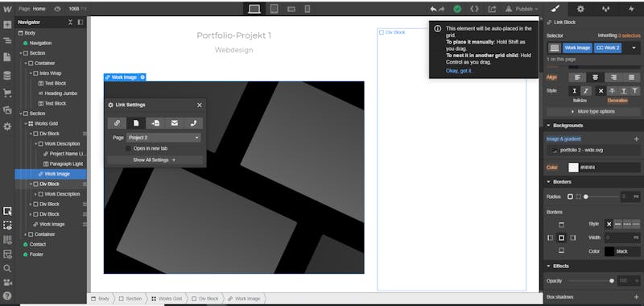Set text align to center
The image size is (644, 306).
(x=595, y=77)
